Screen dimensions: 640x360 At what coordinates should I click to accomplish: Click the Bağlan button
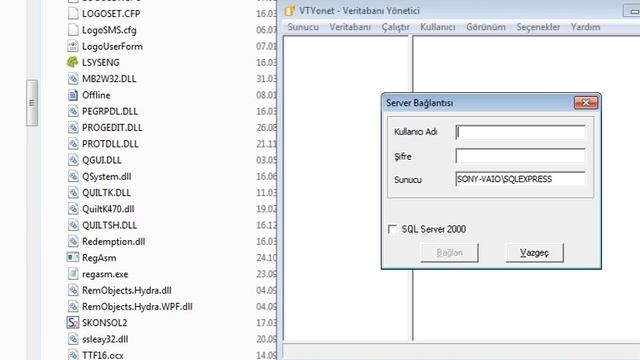point(449,253)
